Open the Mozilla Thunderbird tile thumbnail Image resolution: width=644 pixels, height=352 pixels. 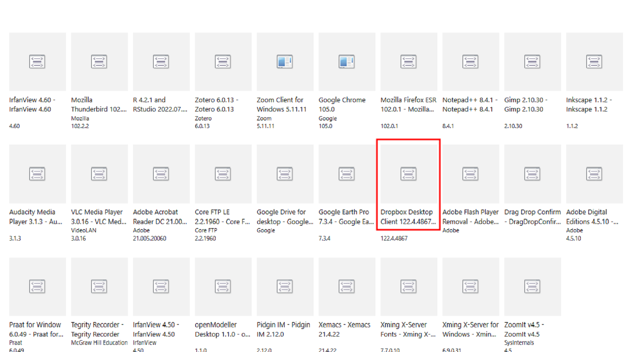click(99, 62)
